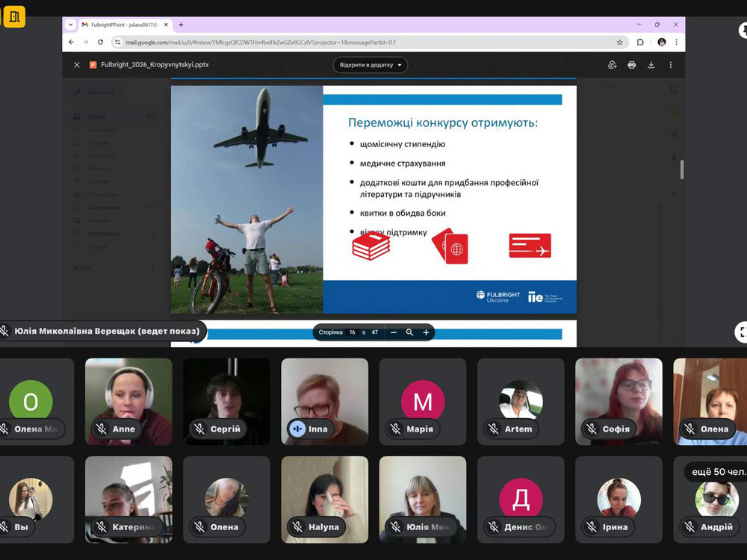The image size is (747, 560).
Task: Click the print icon in preview toolbar
Action: (x=631, y=65)
